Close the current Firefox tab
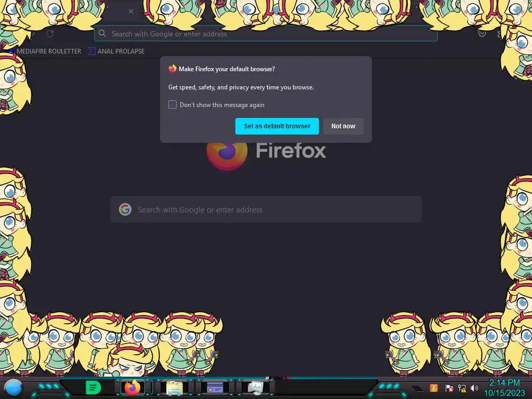This screenshot has height=399, width=532. 130,11
